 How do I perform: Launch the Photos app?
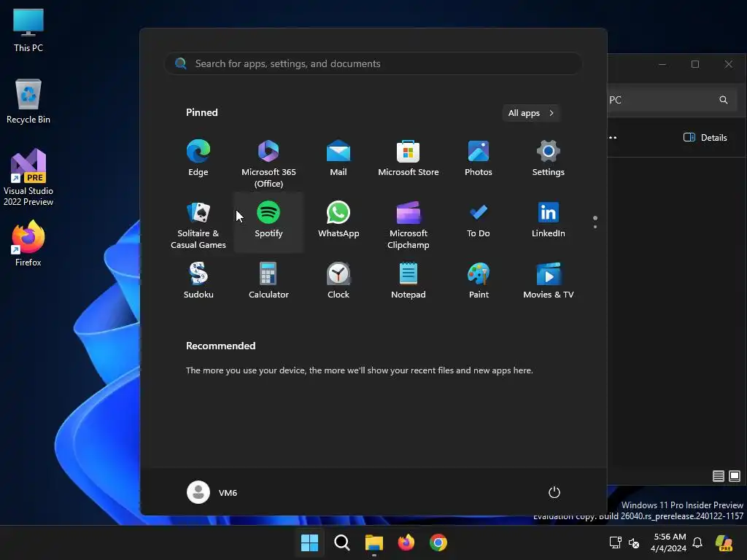(x=479, y=158)
